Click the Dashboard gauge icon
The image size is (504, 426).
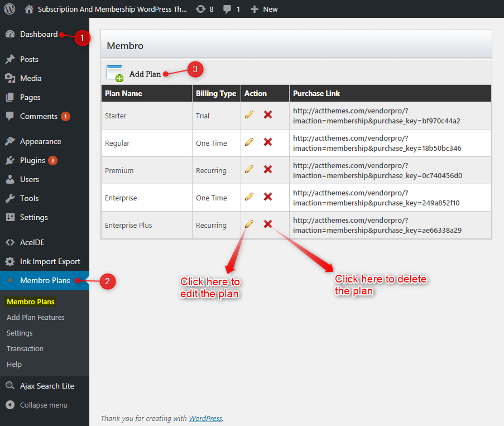coord(10,34)
